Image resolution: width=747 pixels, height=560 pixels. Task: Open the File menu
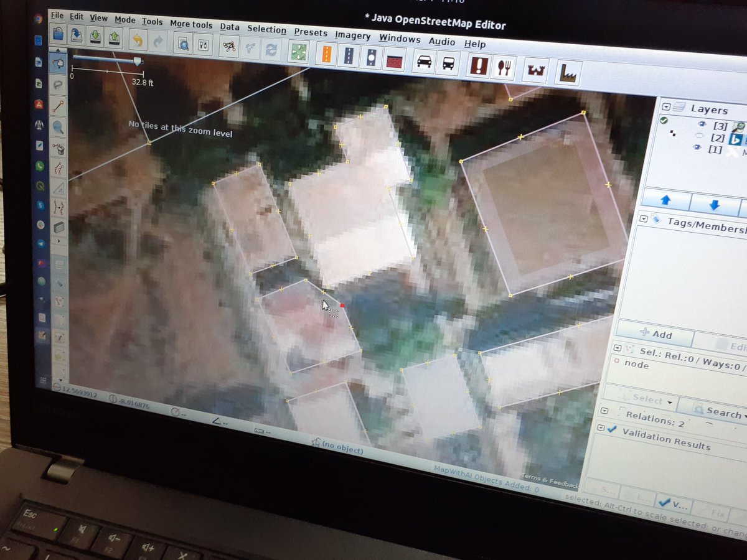[x=57, y=15]
